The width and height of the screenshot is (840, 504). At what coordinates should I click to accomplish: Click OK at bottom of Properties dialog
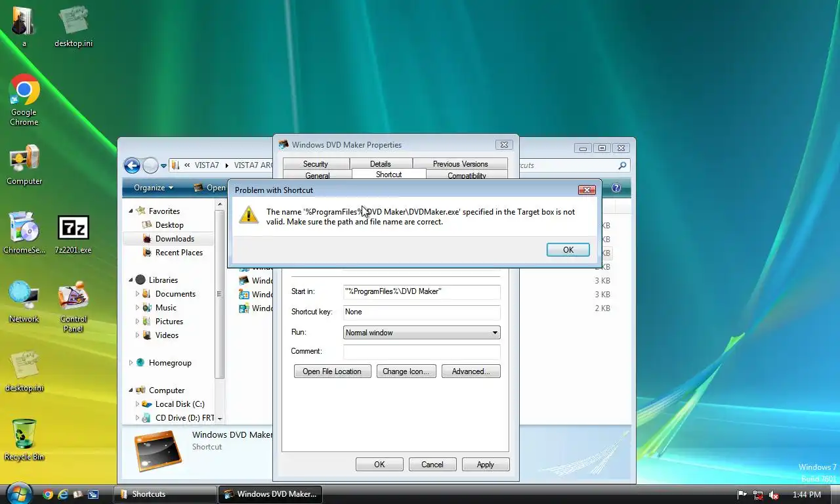[379, 465]
